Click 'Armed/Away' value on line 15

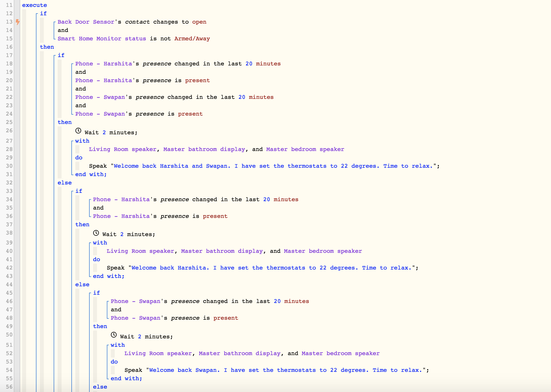(x=192, y=39)
